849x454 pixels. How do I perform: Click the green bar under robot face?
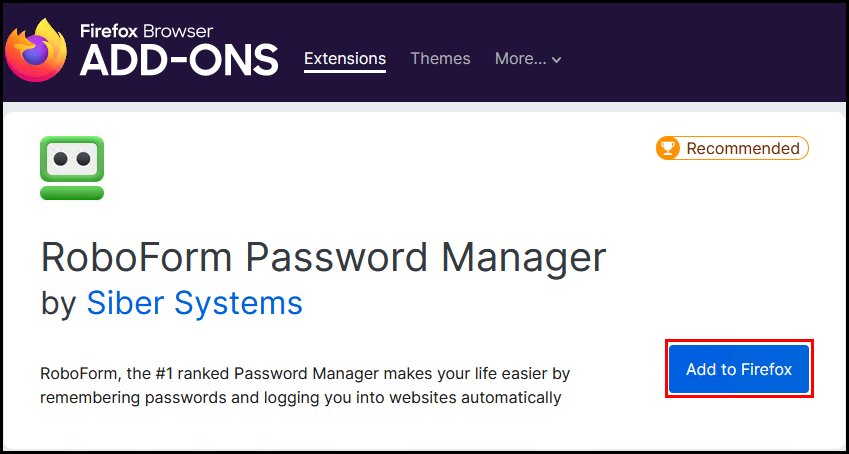pos(72,192)
